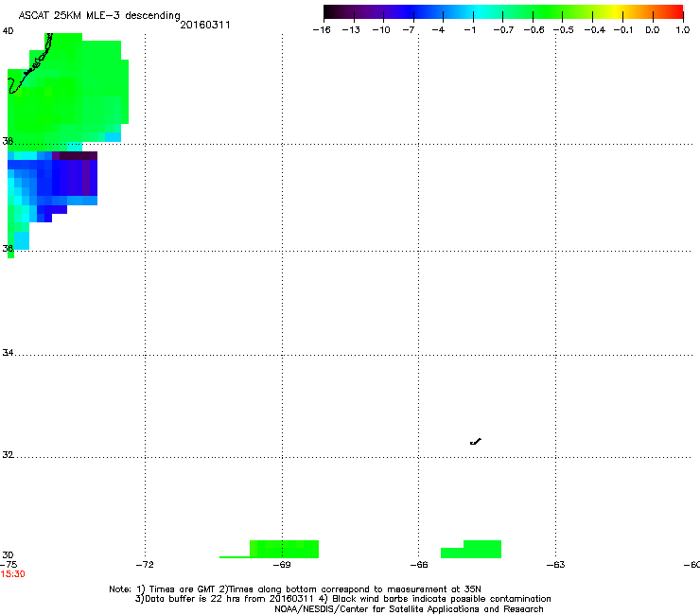Click the color bar label '-0.7'

(503, 30)
